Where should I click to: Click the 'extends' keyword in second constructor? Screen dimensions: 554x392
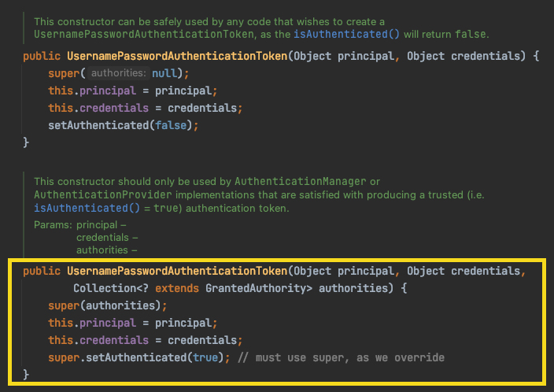point(177,288)
